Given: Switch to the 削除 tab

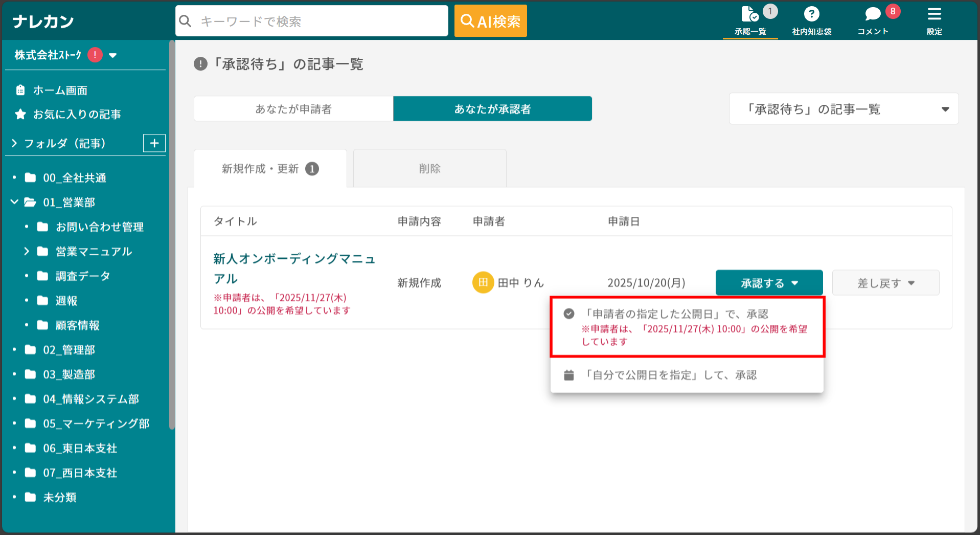Looking at the screenshot, I should point(429,168).
